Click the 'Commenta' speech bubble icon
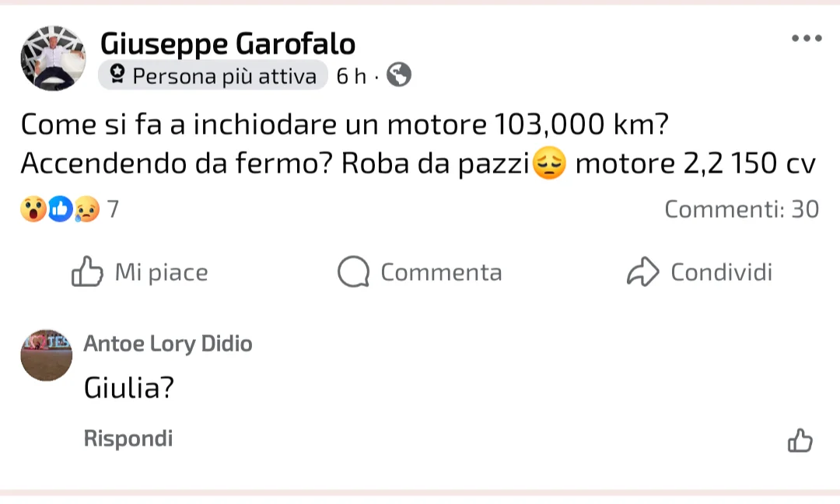 click(x=353, y=272)
